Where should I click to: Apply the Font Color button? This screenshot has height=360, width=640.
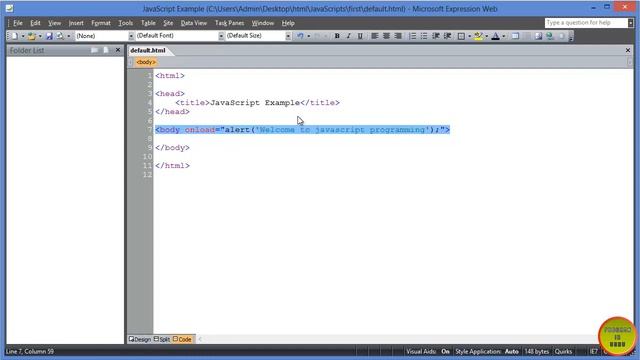pyautogui.click(x=496, y=36)
